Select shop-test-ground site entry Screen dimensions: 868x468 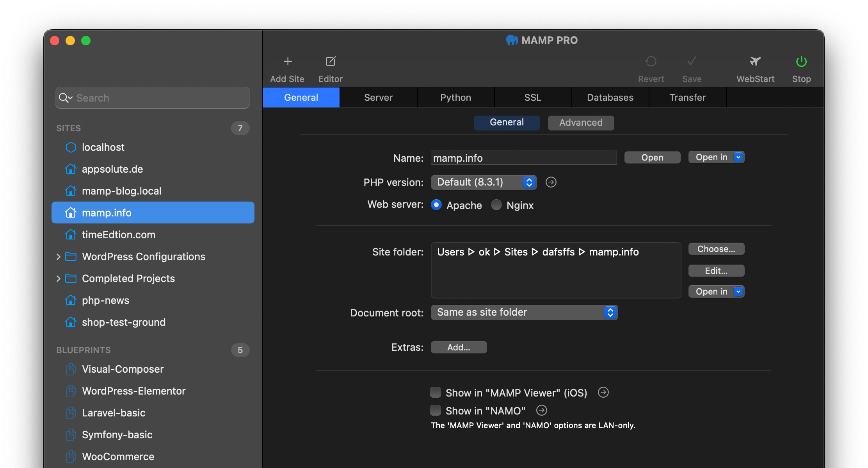[x=153, y=322]
